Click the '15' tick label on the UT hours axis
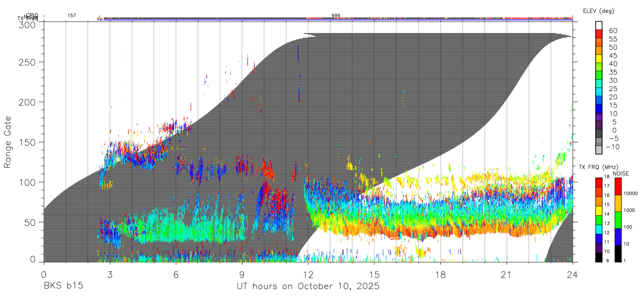 click(x=374, y=274)
